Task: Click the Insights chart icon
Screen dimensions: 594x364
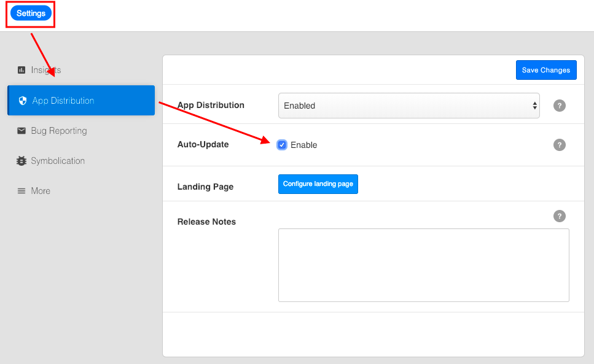Action: click(x=22, y=69)
